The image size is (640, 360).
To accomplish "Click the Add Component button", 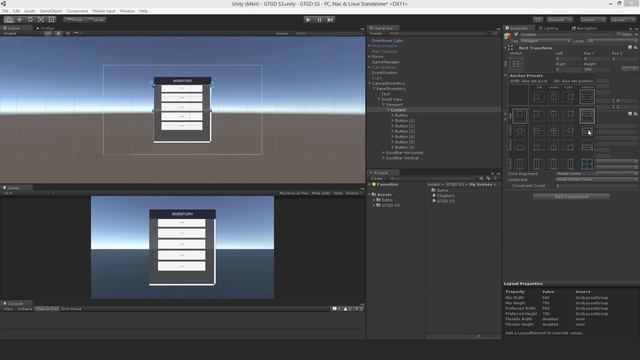I will pos(571,197).
